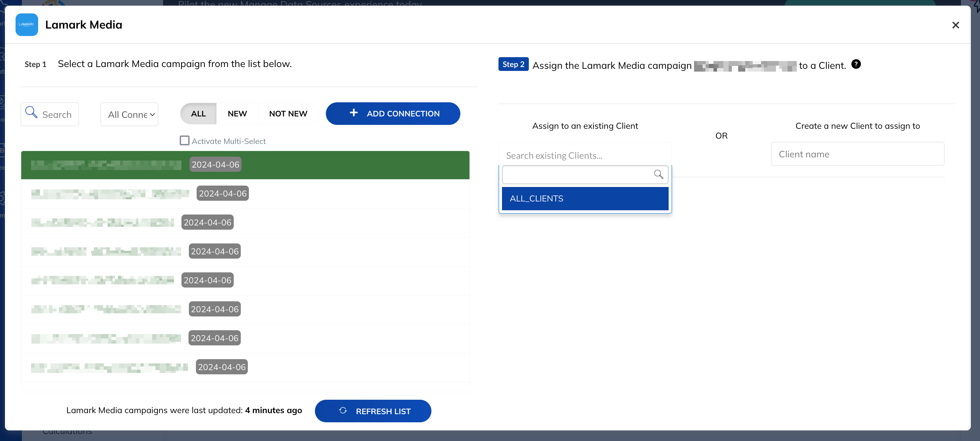
Task: Select the ALL filter tab
Action: tap(198, 114)
